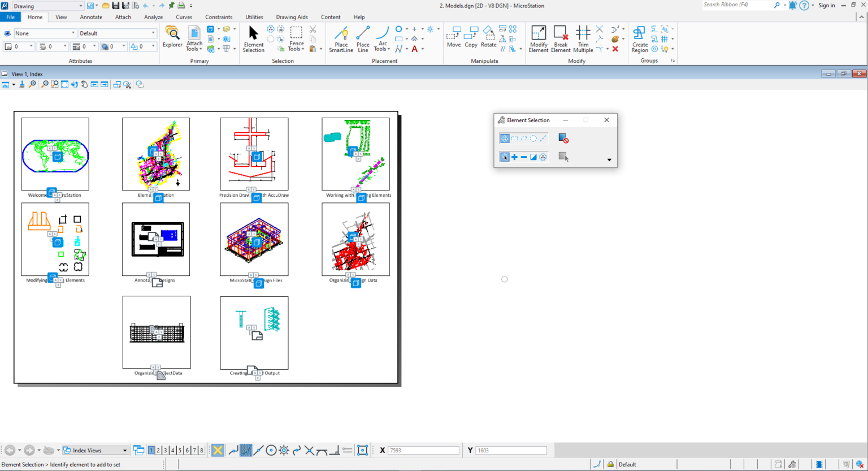The image size is (868, 471).
Task: Open the Attach Tools dropdown
Action: click(x=194, y=39)
